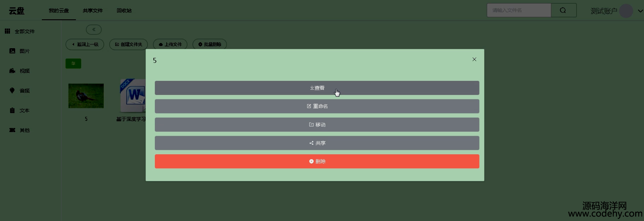Click the 共享 button
This screenshot has width=644, height=221.
coord(317,143)
